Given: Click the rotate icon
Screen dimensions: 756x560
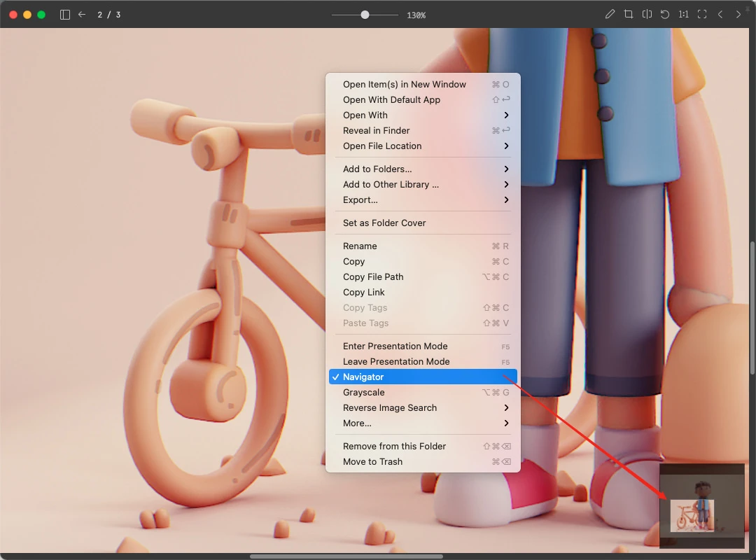Looking at the screenshot, I should [665, 15].
